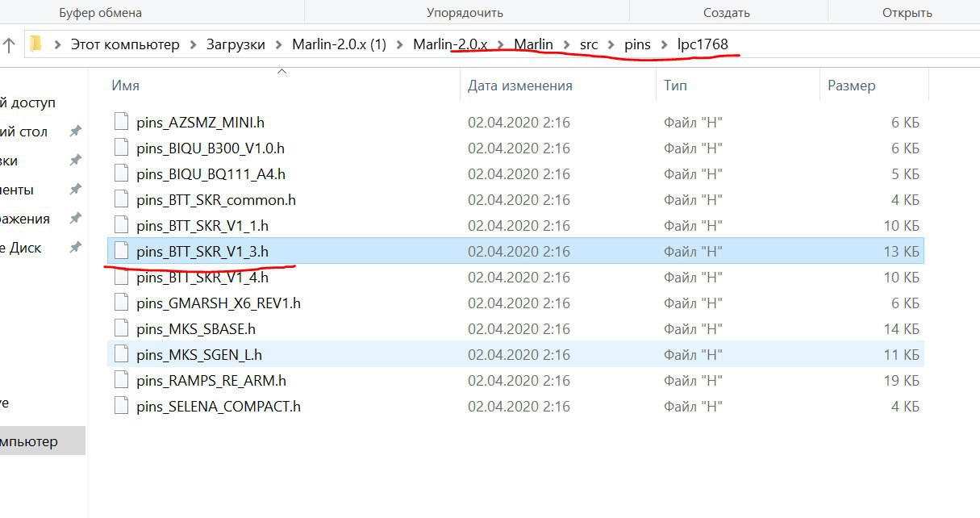Image resolution: width=980 pixels, height=518 pixels.
Task: Click the up-arrow navigation button
Action: click(x=9, y=44)
